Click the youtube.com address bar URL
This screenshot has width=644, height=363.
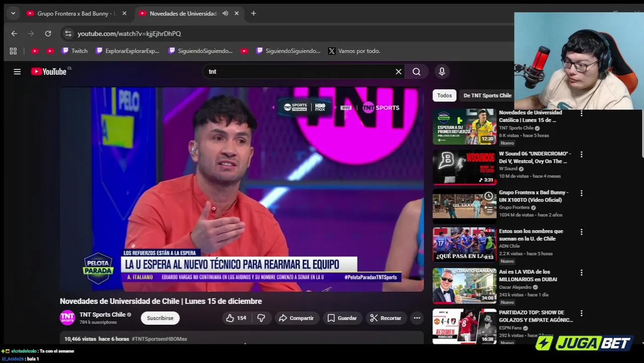coord(129,34)
